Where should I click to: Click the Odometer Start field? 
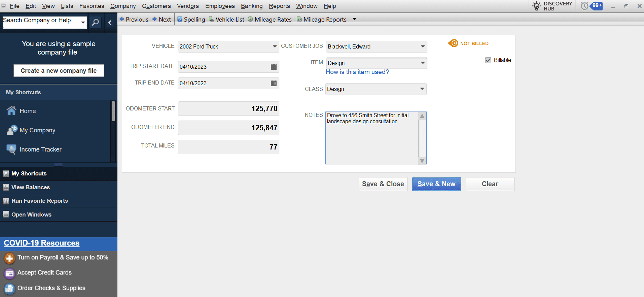(228, 108)
